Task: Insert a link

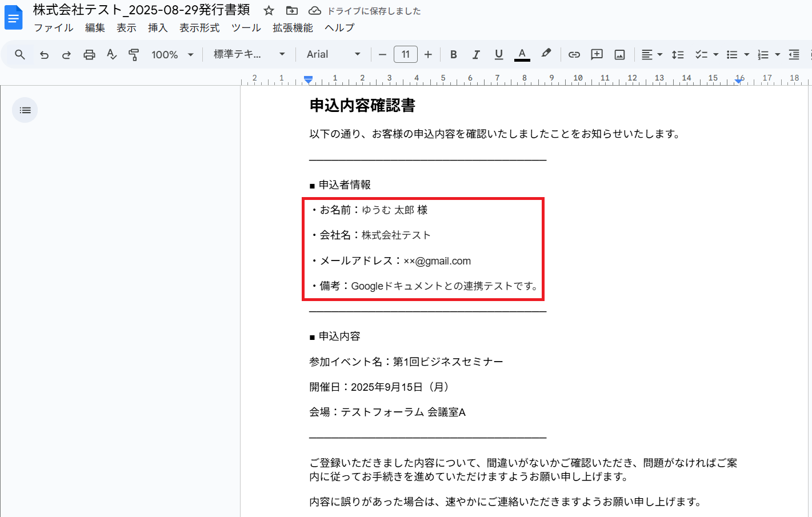Action: [x=574, y=54]
